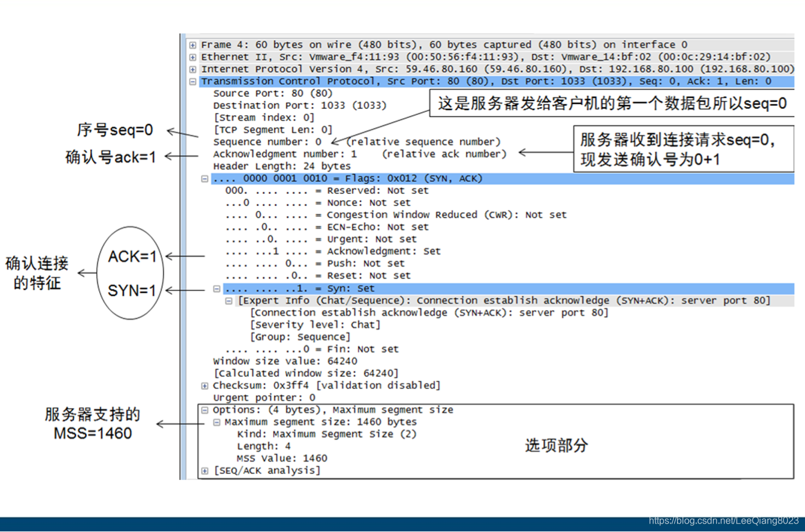Select the Urgent: Not set line

(321, 240)
